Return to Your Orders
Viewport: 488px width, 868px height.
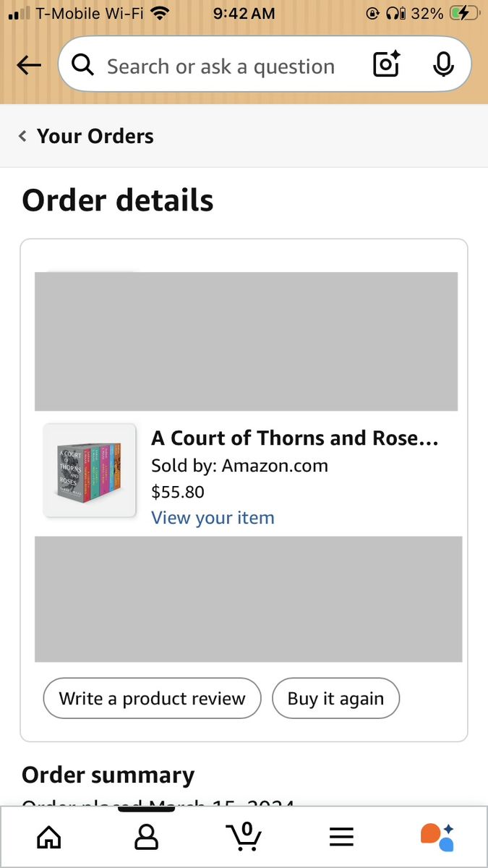coord(95,136)
